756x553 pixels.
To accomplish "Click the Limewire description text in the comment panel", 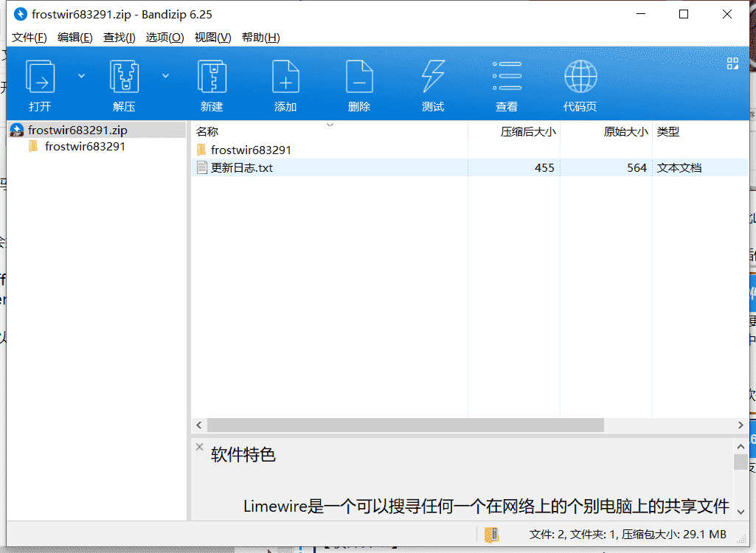I will [486, 507].
